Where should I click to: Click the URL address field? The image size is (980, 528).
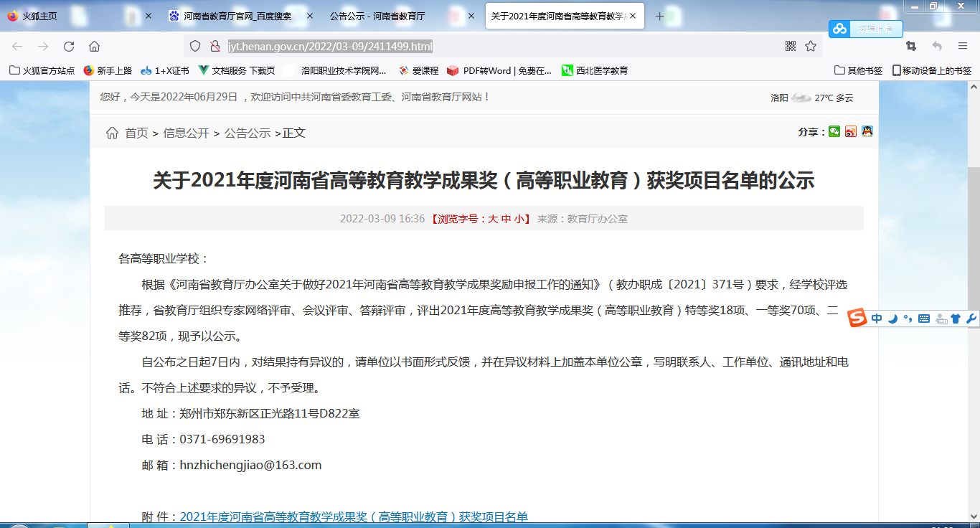502,47
